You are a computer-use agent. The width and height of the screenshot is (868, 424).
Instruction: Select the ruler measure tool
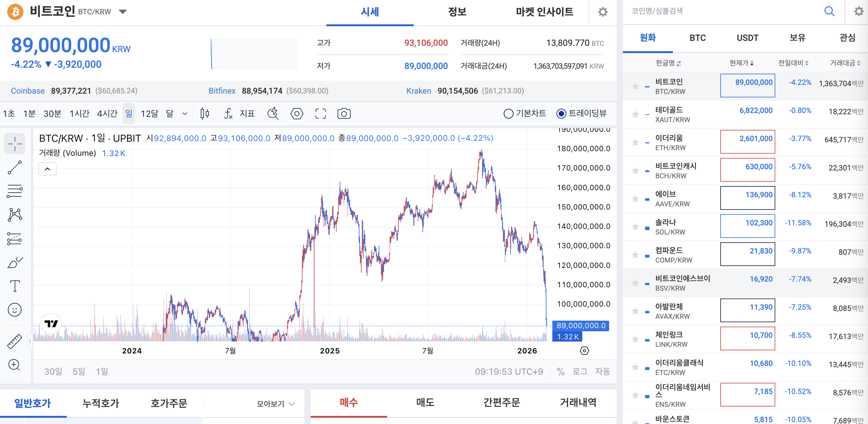point(15,341)
